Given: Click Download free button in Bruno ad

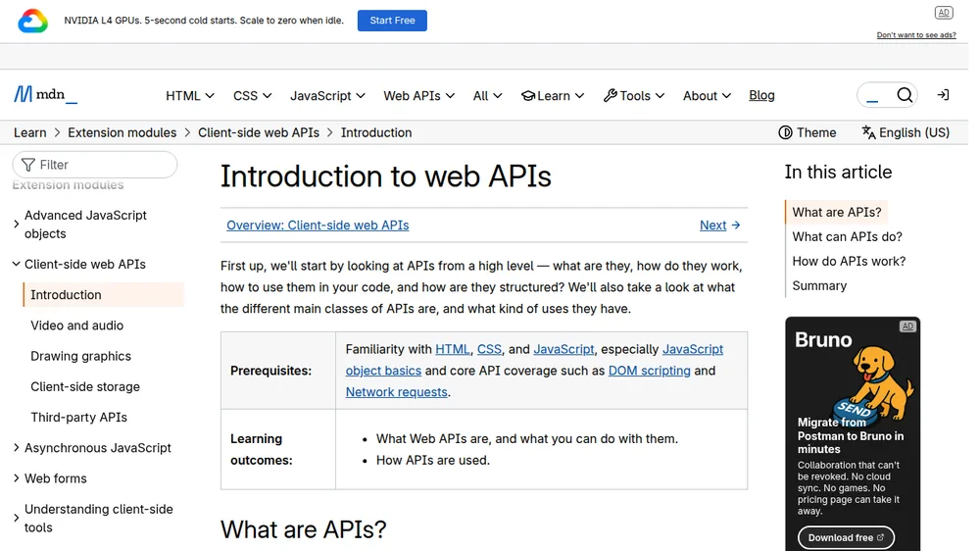Looking at the screenshot, I should pyautogui.click(x=846, y=537).
